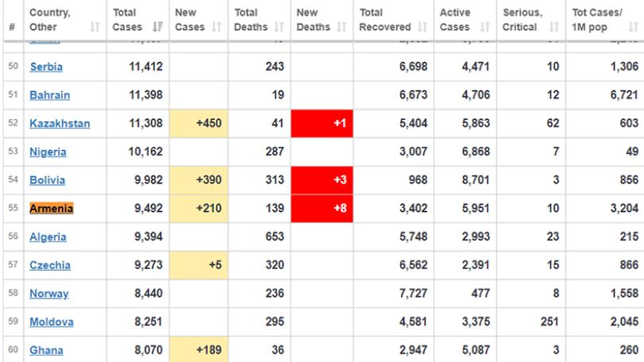Open the Nigeria link
This screenshot has height=362, width=644.
click(x=48, y=152)
